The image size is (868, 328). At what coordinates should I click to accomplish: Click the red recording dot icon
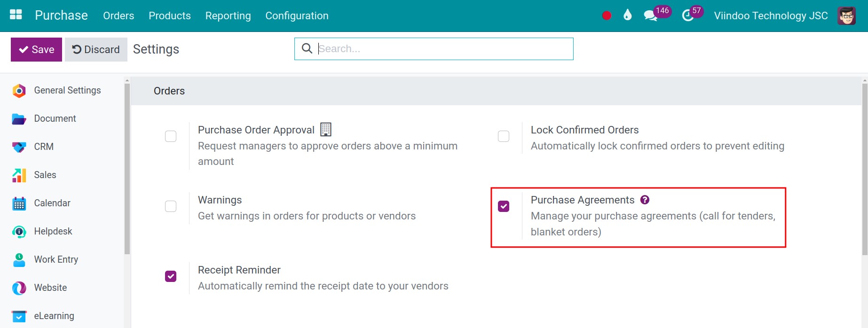[607, 16]
